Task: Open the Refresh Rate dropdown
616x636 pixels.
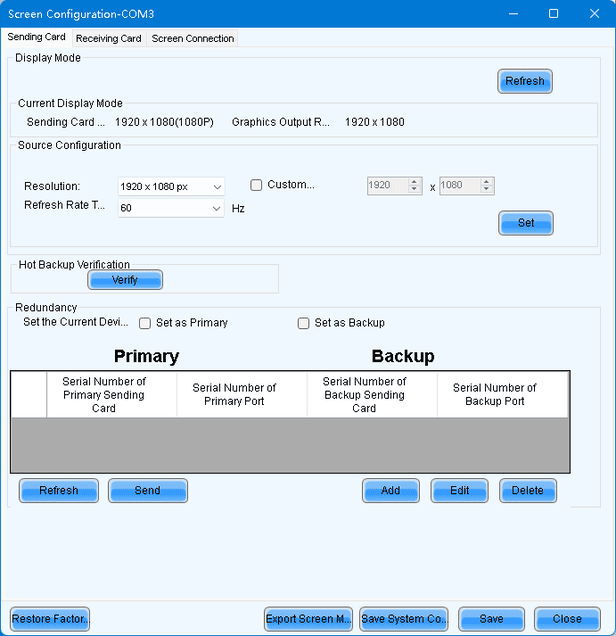Action: coord(171,208)
